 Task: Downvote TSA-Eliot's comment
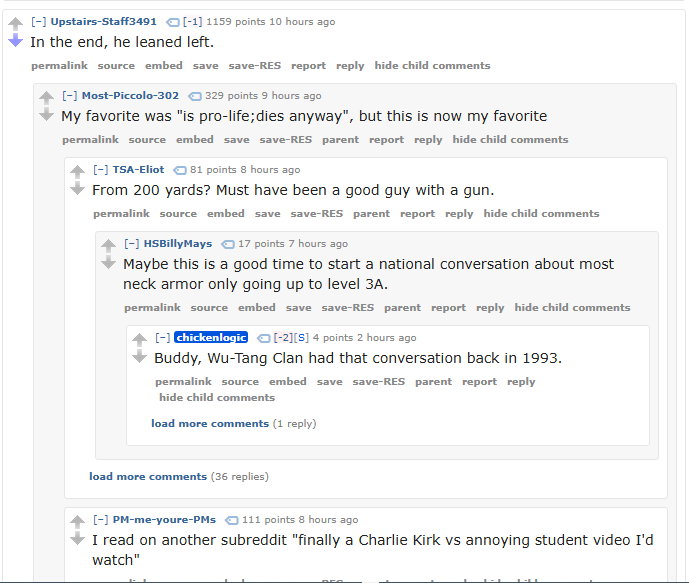[x=77, y=188]
